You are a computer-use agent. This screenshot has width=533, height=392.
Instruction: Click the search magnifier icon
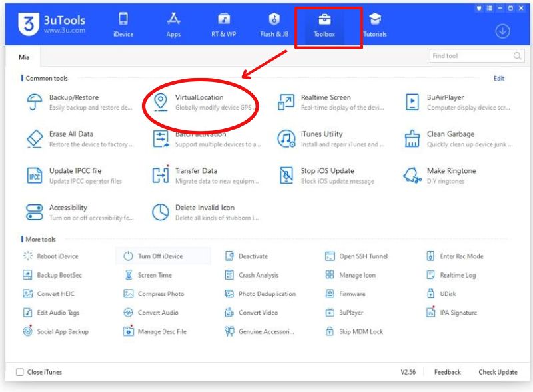[517, 56]
